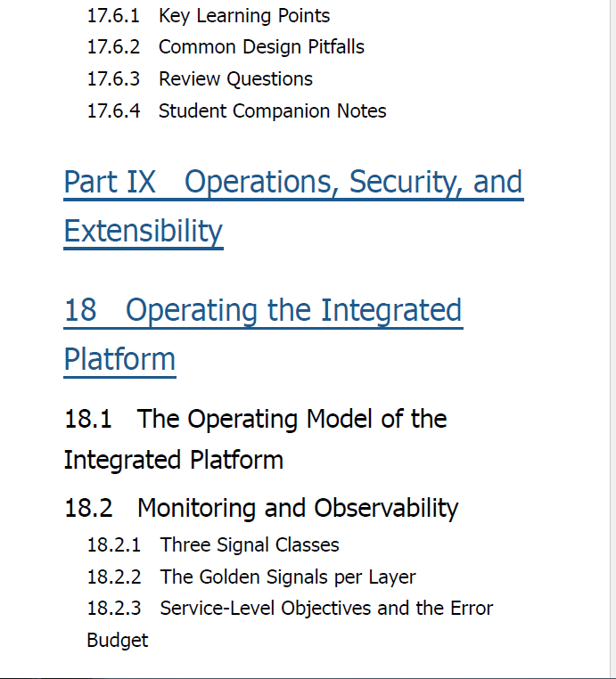Open 17.6.4 Student Companion Notes
The height and width of the screenshot is (679, 616).
click(236, 110)
